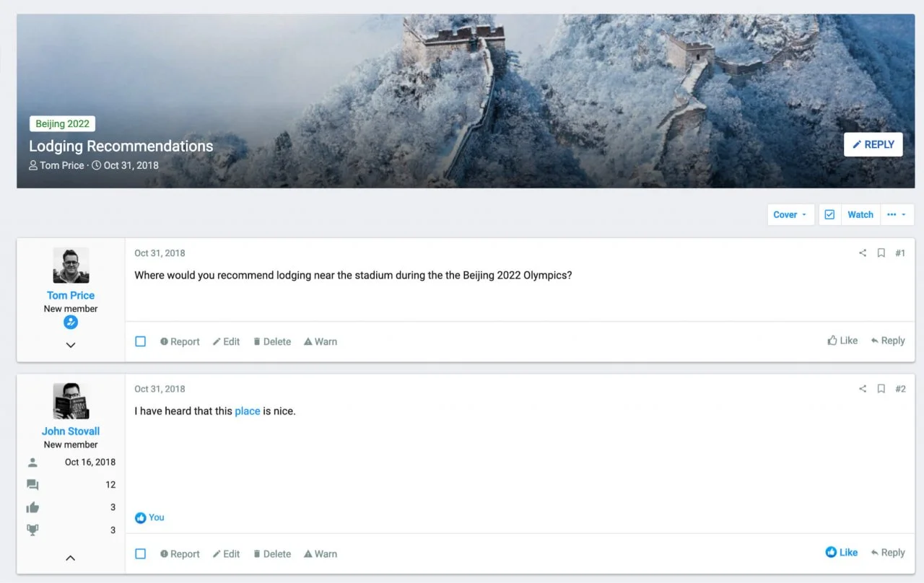Click Warn on John Stovall's post
The height and width of the screenshot is (583, 924).
point(321,554)
